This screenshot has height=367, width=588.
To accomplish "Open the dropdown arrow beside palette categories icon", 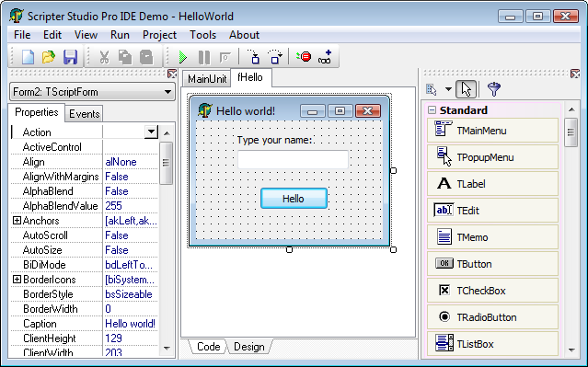I will (x=448, y=89).
